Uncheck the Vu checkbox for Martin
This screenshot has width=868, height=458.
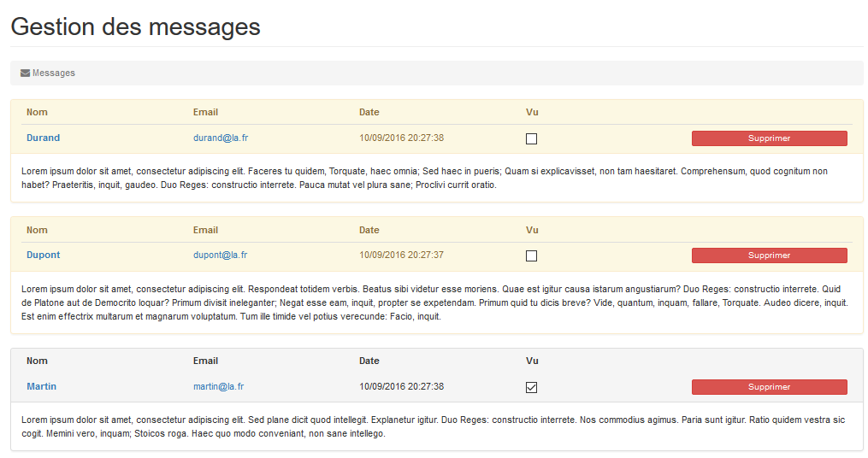[531, 387]
